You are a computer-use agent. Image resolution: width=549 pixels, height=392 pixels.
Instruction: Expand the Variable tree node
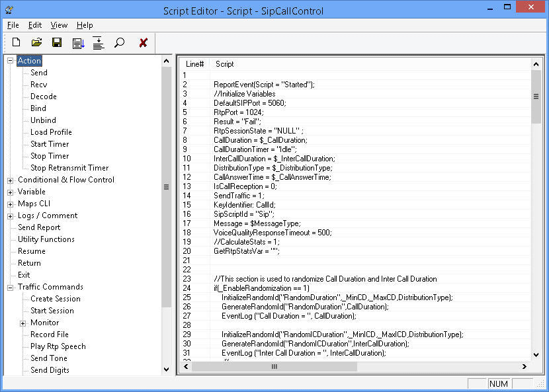point(10,192)
